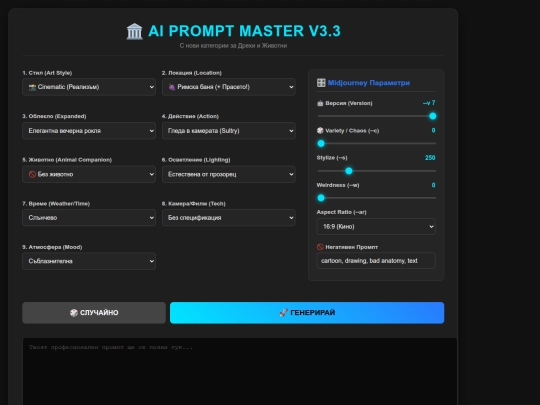This screenshot has width=540, height=405.
Task: Click the Weirdness (--w) label
Action: 338,185
